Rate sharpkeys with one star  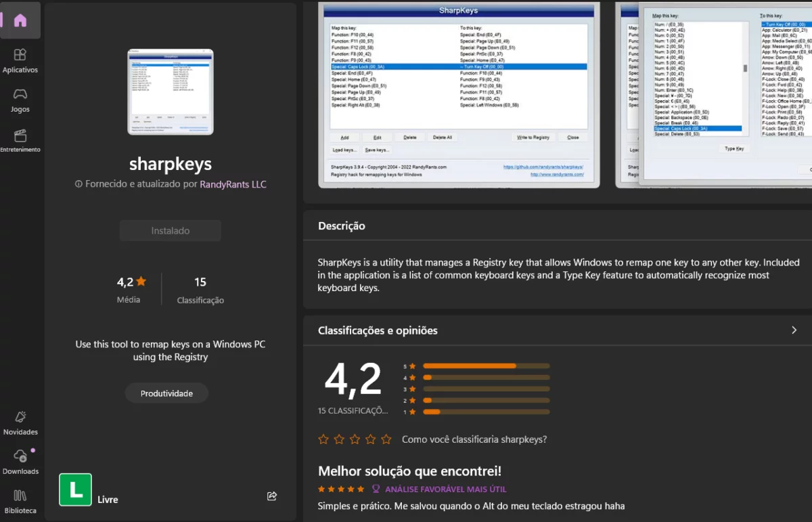coord(323,439)
